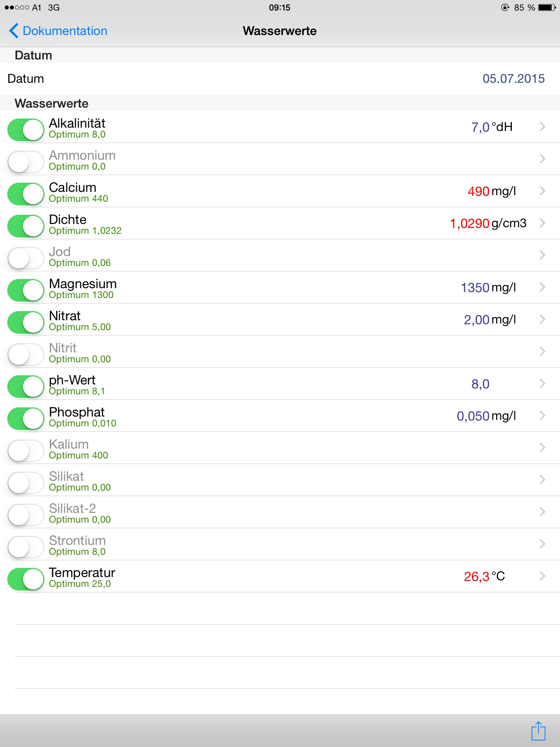The width and height of the screenshot is (560, 747).
Task: Tap the battery icon in status bar
Action: point(547,8)
